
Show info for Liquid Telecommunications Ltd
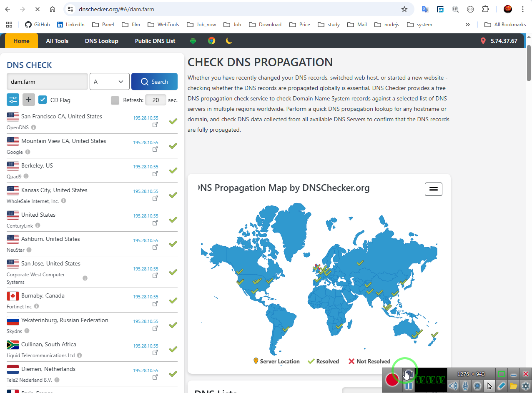pos(80,355)
